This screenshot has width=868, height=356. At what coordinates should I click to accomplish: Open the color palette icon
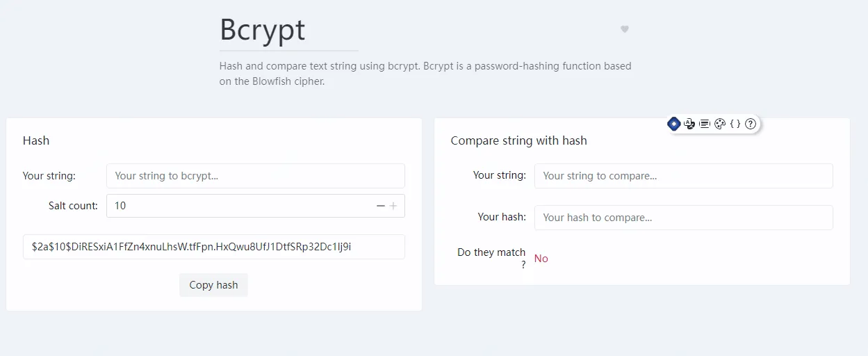720,124
